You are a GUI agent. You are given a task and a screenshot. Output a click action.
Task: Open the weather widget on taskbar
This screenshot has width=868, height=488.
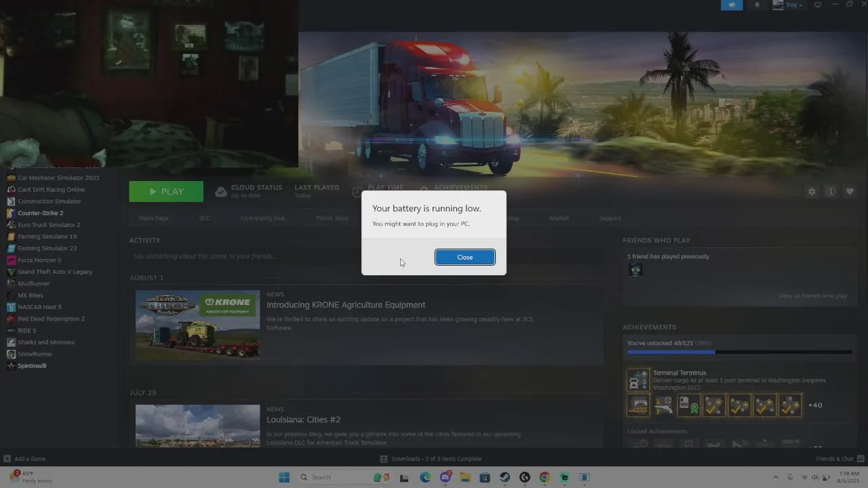click(30, 477)
